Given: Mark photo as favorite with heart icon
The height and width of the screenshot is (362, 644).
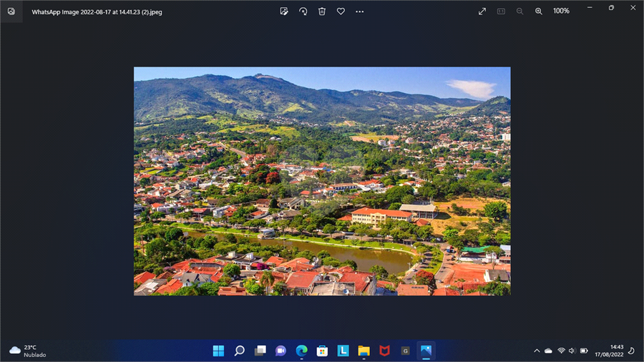Looking at the screenshot, I should tap(341, 11).
